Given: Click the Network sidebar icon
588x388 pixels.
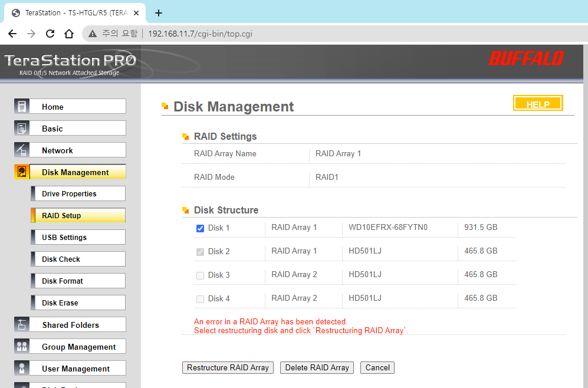Looking at the screenshot, I should point(22,150).
